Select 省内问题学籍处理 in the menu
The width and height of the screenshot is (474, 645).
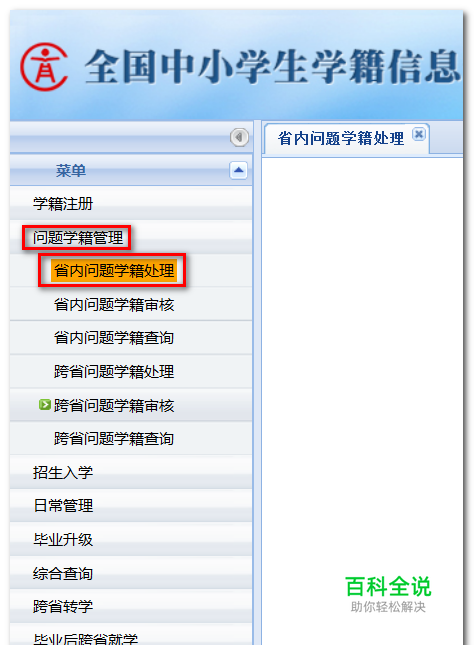(114, 271)
